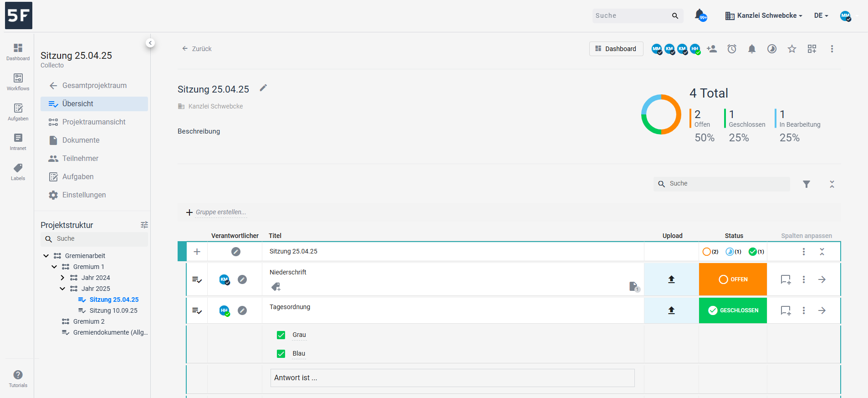The height and width of the screenshot is (398, 868).
Task: Click the Antwort ist text field
Action: [452, 378]
